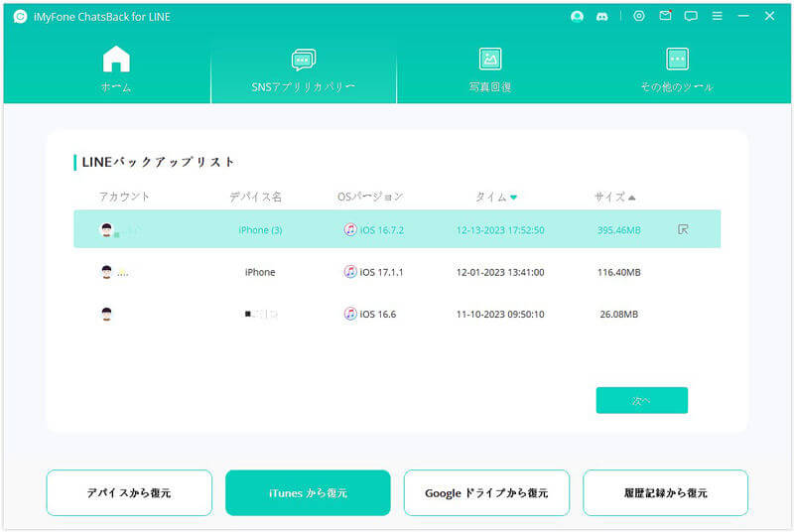Select the 12-13-2023 17:52:50 backup time
This screenshot has height=532, width=794.
click(500, 230)
